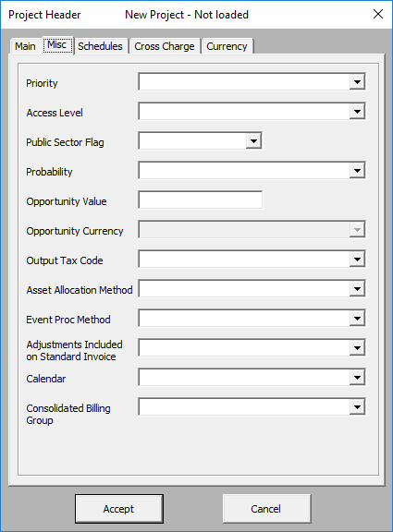The width and height of the screenshot is (393, 532).
Task: Expand the Consolidated Billing Group dropdown
Action: [357, 406]
